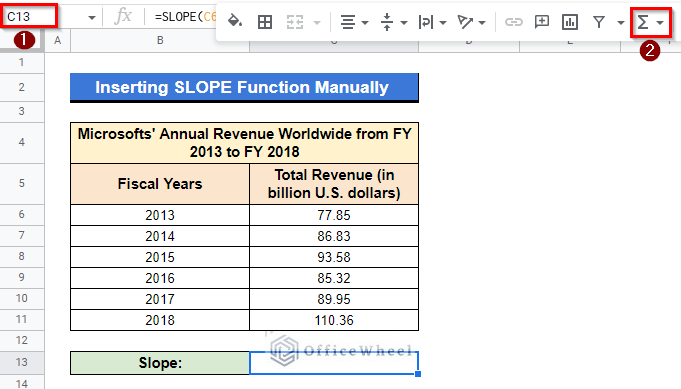Select row 4 header
Screen dimensions: 681x389
click(22, 142)
